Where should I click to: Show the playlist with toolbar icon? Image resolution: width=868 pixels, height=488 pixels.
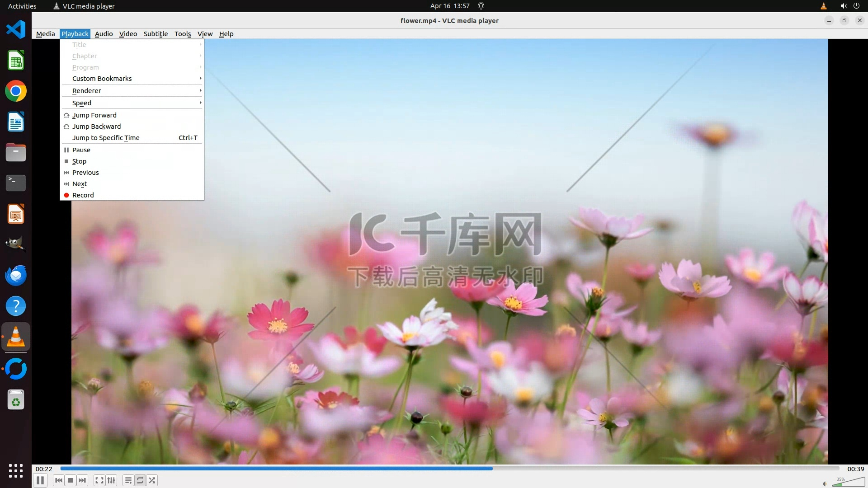point(128,480)
